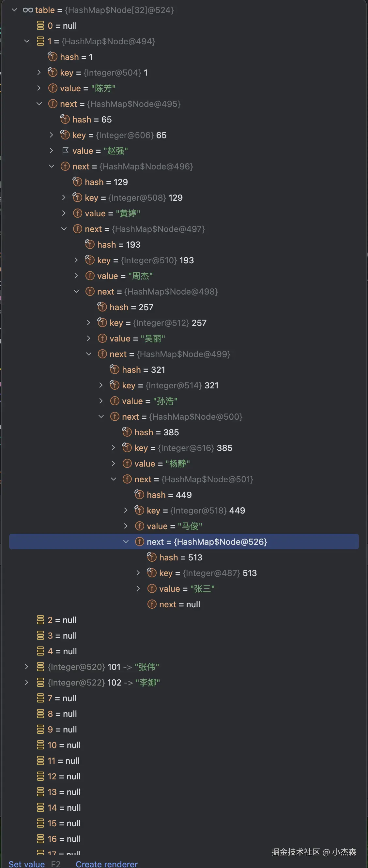Collapse the table array root node
368x868 pixels.
tap(14, 10)
